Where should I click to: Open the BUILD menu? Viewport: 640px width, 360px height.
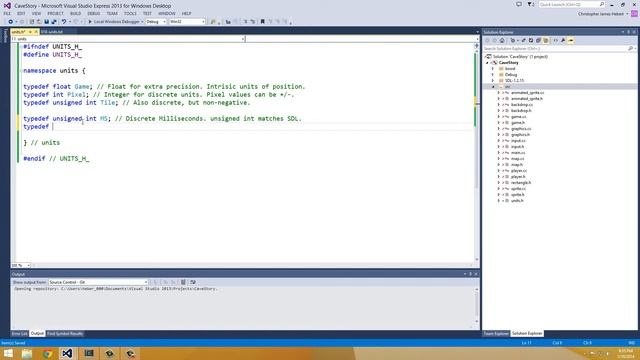point(76,13)
